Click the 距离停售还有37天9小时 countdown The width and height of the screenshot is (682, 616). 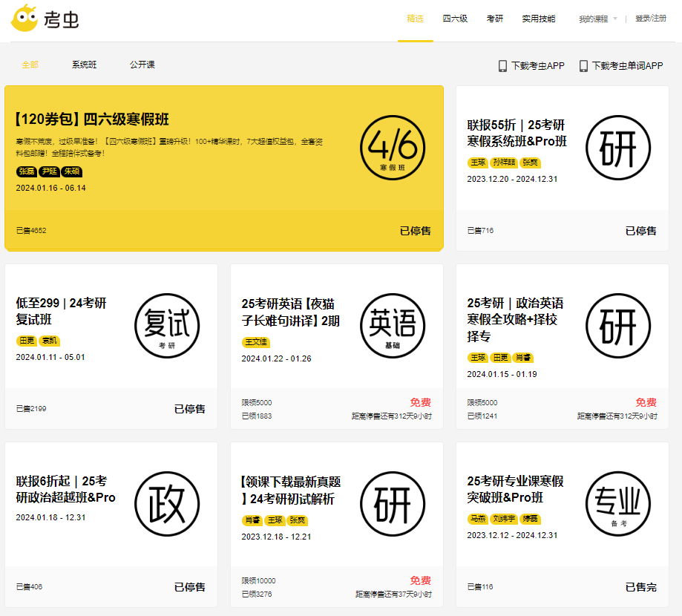[393, 594]
